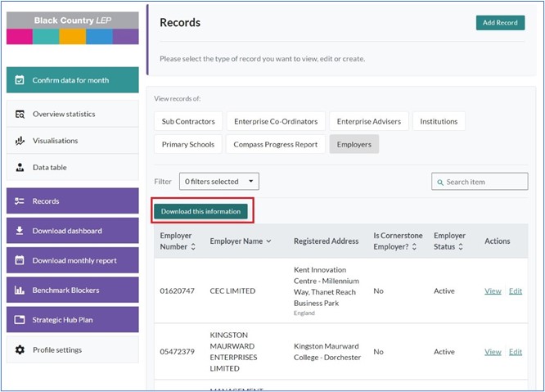The width and height of the screenshot is (545, 392).
Task: Click the Data table icon
Action: tap(20, 168)
